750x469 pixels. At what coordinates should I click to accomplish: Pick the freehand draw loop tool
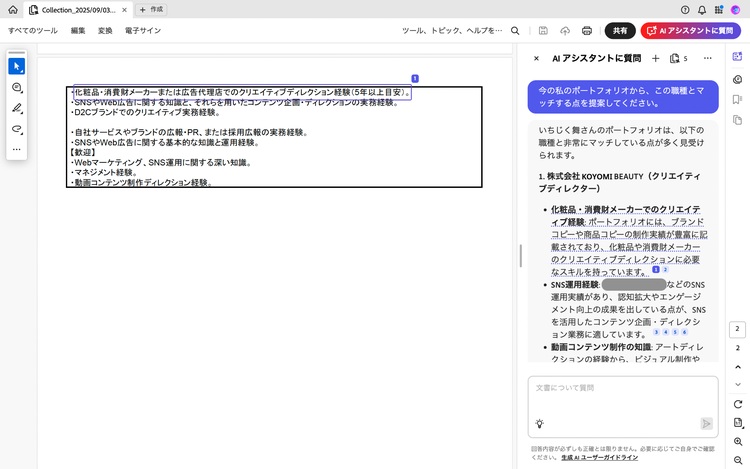click(16, 129)
